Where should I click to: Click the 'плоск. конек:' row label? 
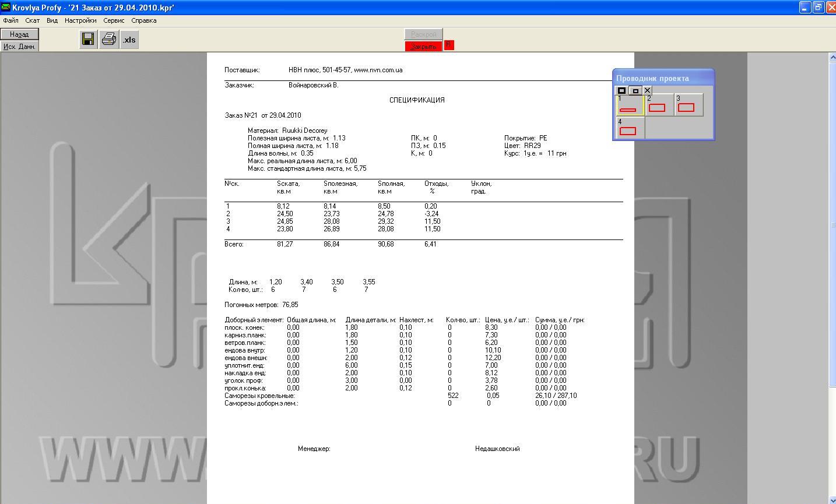click(244, 327)
